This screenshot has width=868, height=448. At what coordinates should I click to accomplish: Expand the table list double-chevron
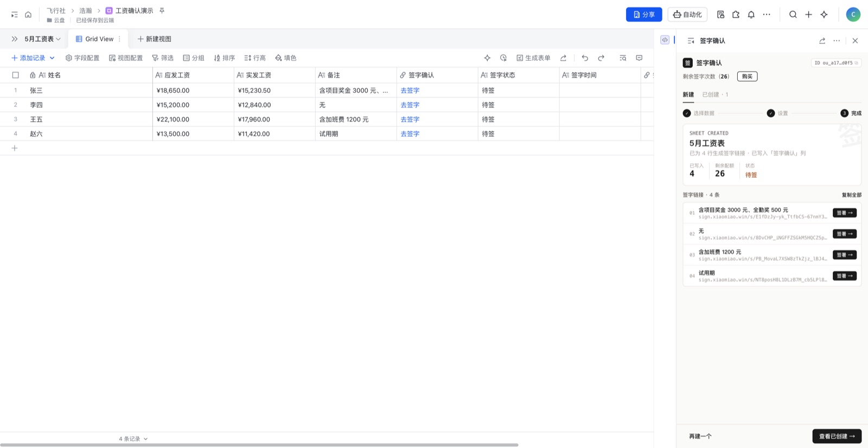point(14,39)
